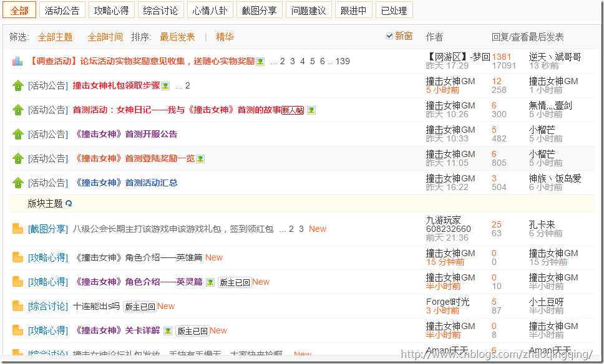This screenshot has height=364, width=604.
Task: Filter threads by 精华
Action: (225, 37)
